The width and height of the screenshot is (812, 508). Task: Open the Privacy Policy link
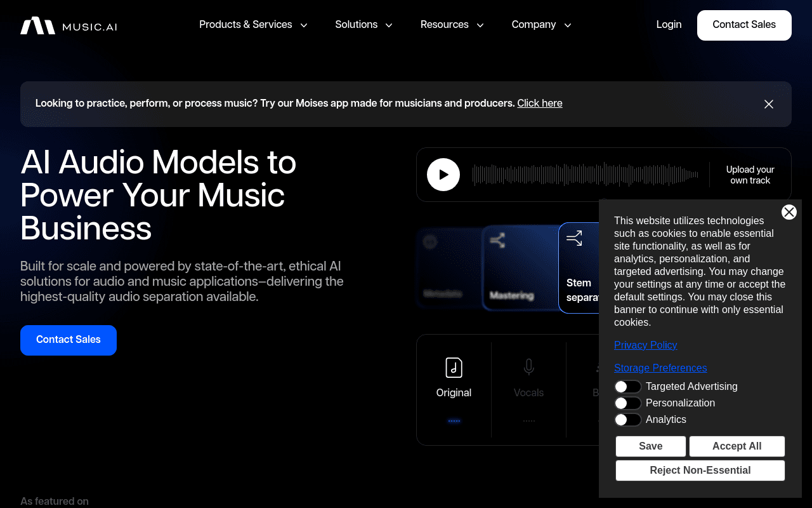645,345
